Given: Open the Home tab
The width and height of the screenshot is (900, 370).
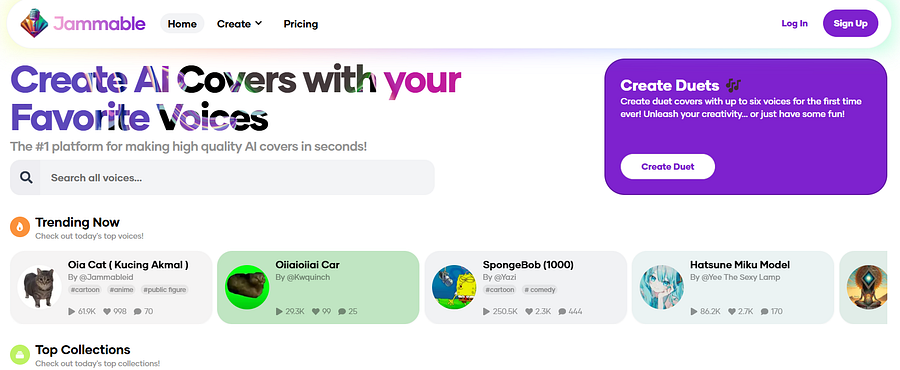Looking at the screenshot, I should [x=182, y=24].
